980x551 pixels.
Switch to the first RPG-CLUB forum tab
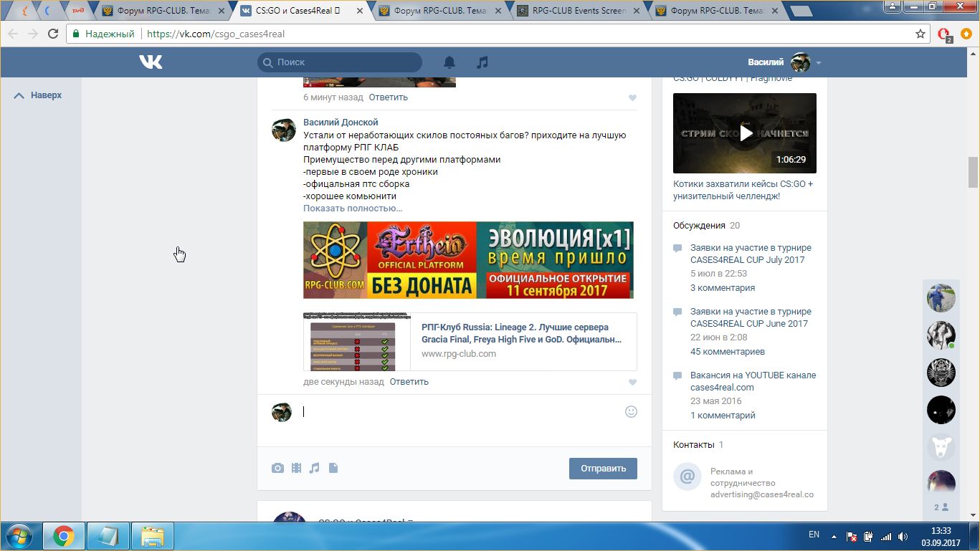(x=163, y=11)
